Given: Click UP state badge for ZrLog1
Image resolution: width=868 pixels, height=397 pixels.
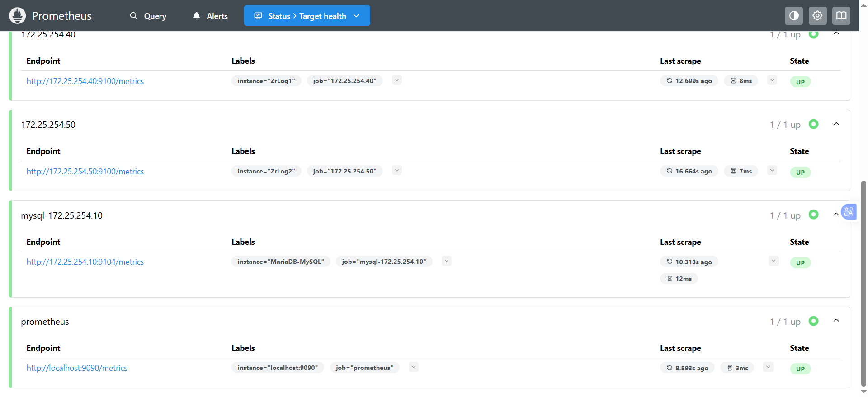Looking at the screenshot, I should coord(800,82).
